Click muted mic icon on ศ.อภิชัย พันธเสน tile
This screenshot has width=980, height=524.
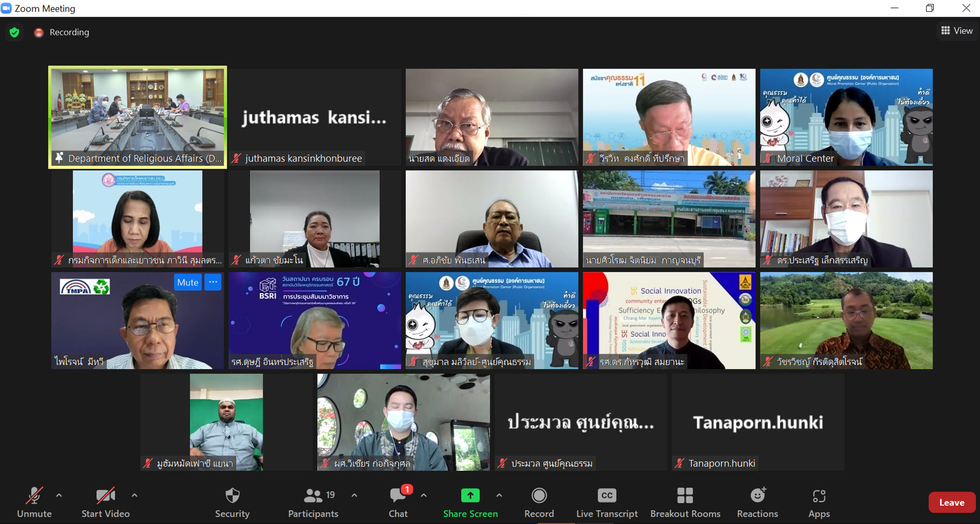tap(413, 260)
